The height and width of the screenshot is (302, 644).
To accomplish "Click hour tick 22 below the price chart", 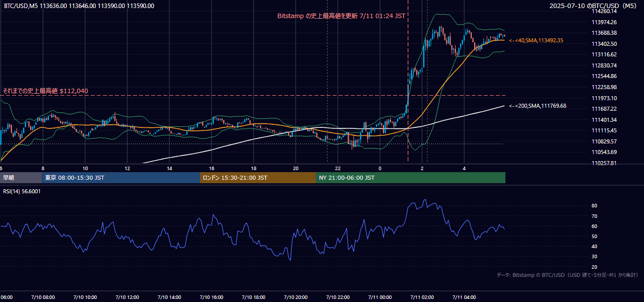I will pos(338,168).
